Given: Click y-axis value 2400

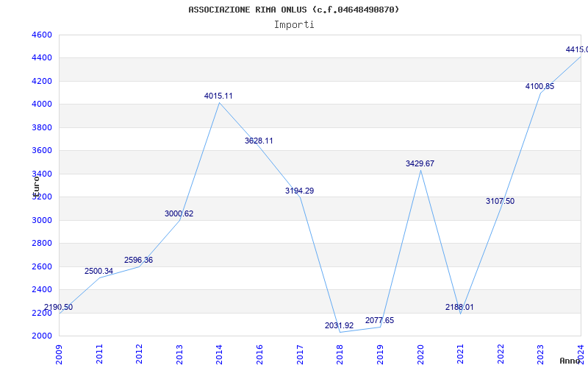Looking at the screenshot, I should tap(42, 289).
